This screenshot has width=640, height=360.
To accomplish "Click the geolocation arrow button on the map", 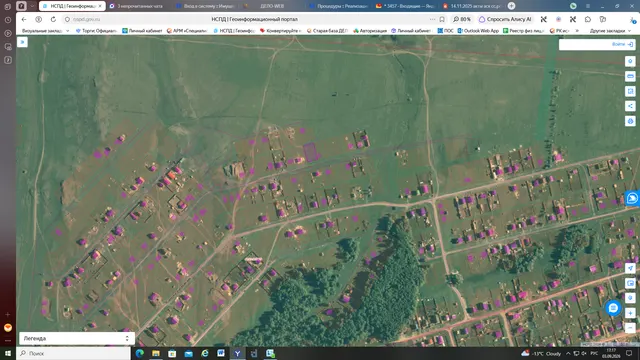I will coord(630,268).
